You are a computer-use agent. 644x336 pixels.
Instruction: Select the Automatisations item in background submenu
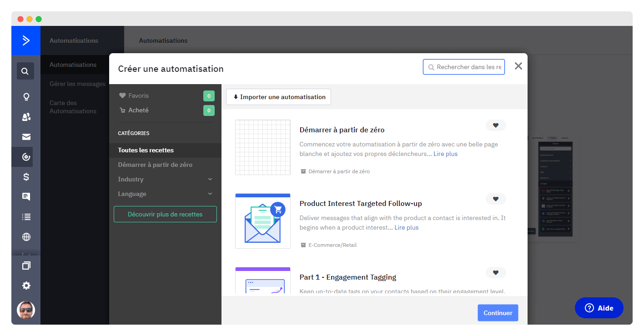point(73,65)
